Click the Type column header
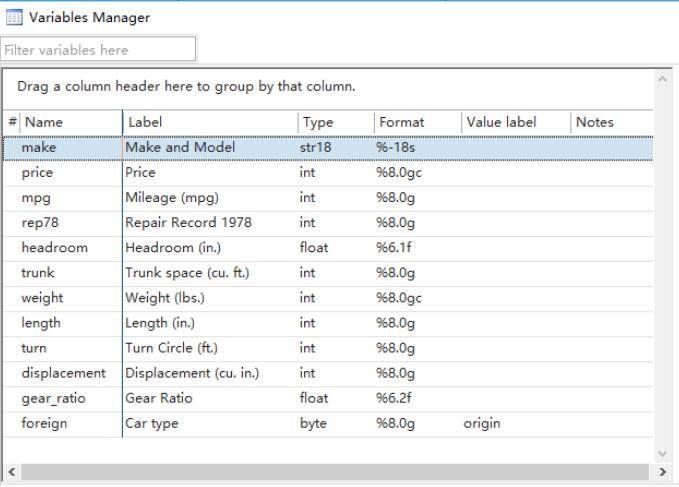The height and width of the screenshot is (487, 679). pos(333,122)
